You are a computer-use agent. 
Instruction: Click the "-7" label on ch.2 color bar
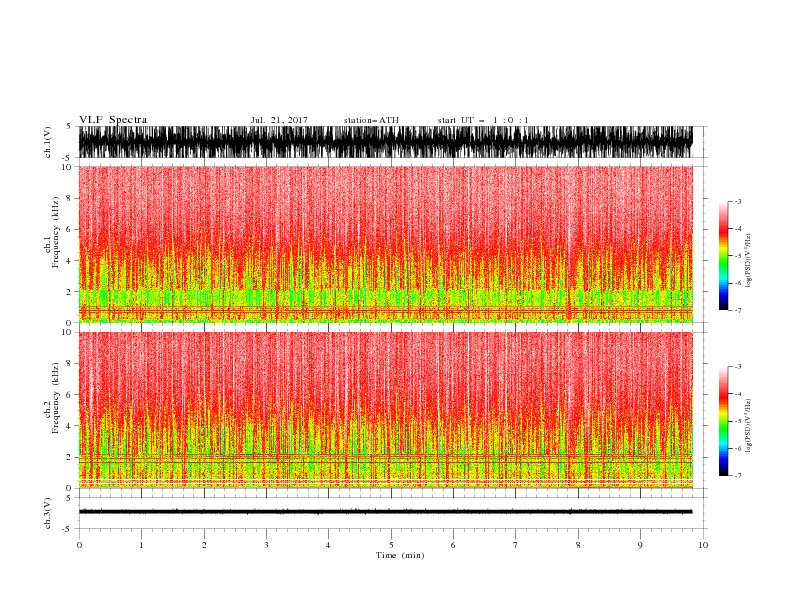(x=737, y=475)
